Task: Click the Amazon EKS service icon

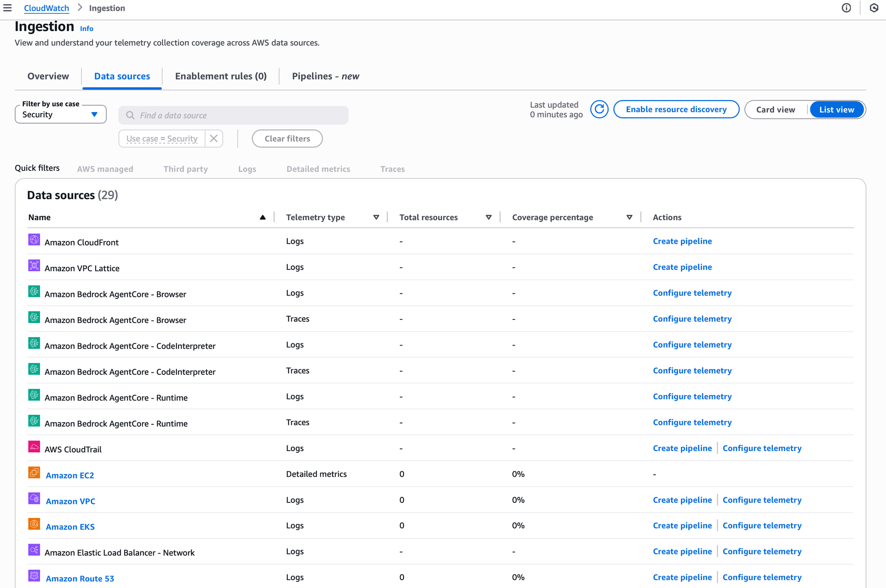Action: pyautogui.click(x=34, y=524)
